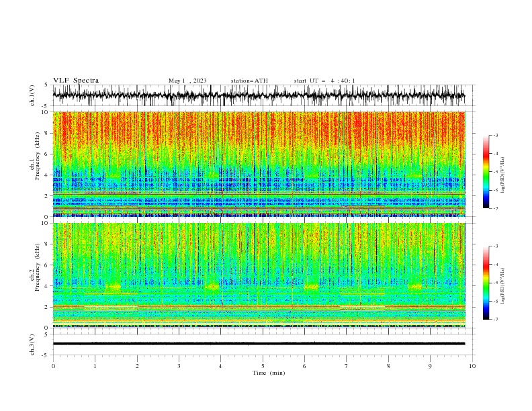Click the "-3" label on ch.1 colorbar
Viewport: 532px width, 411px height.
(495, 135)
